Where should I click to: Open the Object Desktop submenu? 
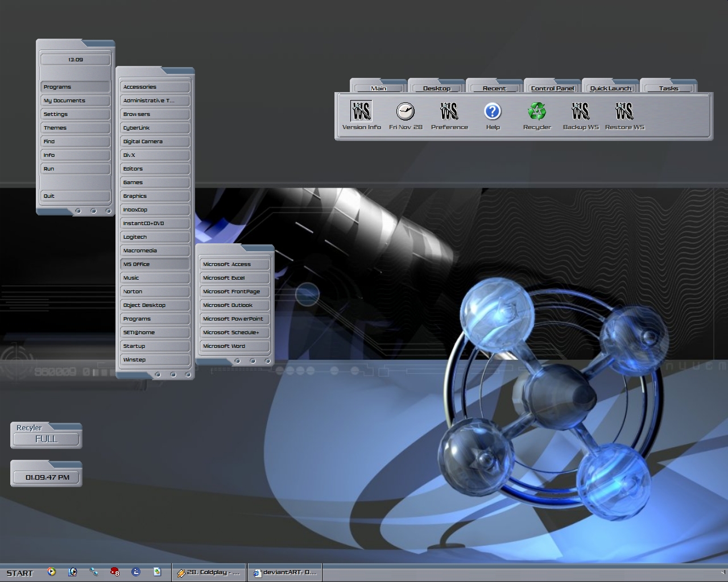[x=155, y=305]
